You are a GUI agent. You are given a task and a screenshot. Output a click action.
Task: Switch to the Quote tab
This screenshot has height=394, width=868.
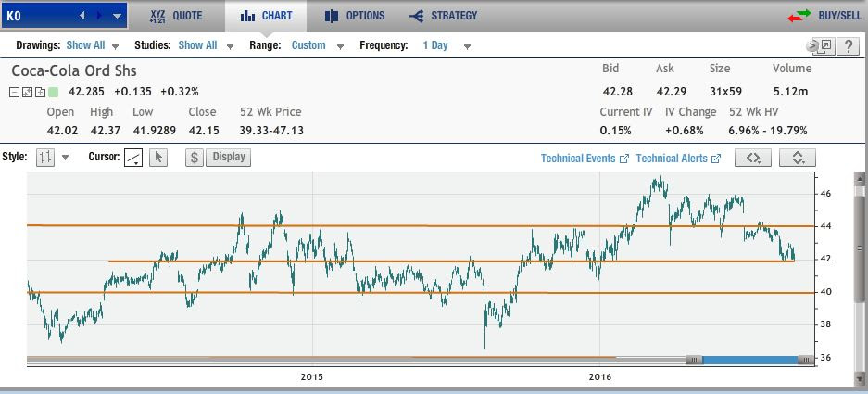click(177, 16)
